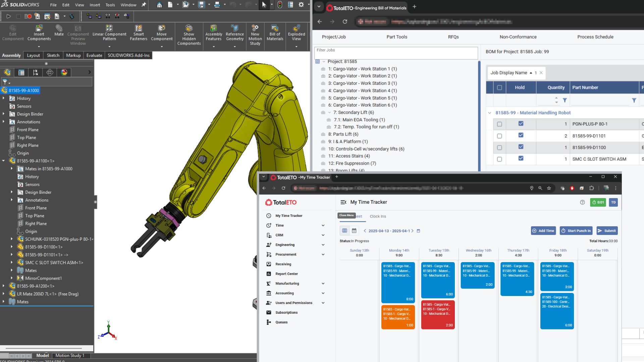Start a New Motion Study

coord(255,35)
